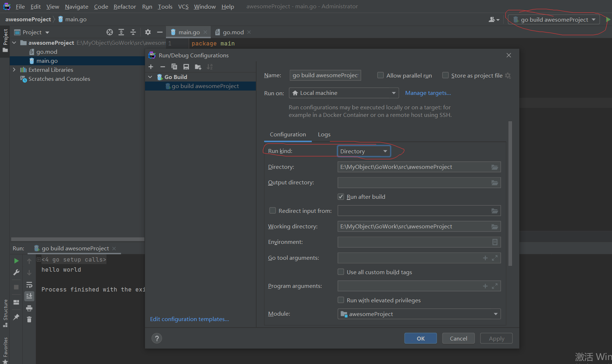Copy the selected run configuration

pos(174,67)
